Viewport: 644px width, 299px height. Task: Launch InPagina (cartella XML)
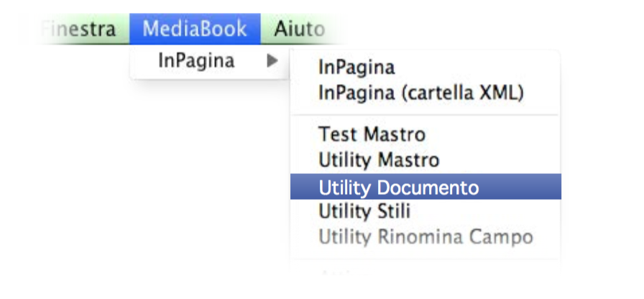pyautogui.click(x=420, y=93)
